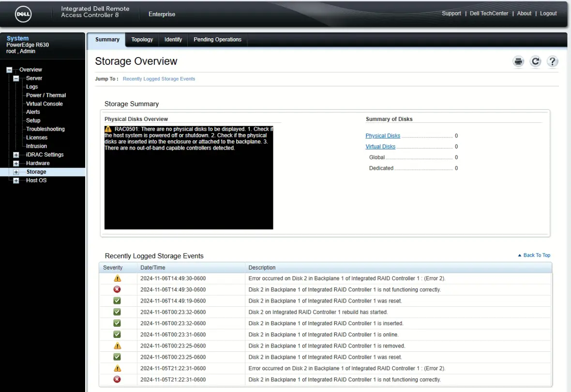Expand the Hardware tree node
The height and width of the screenshot is (392, 571).
coord(16,164)
